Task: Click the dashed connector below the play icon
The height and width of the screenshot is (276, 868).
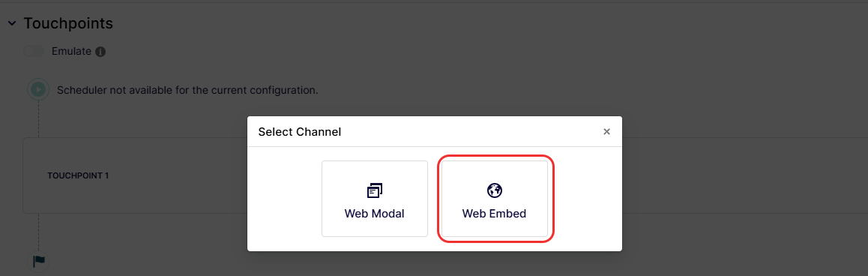Action: tap(38, 118)
